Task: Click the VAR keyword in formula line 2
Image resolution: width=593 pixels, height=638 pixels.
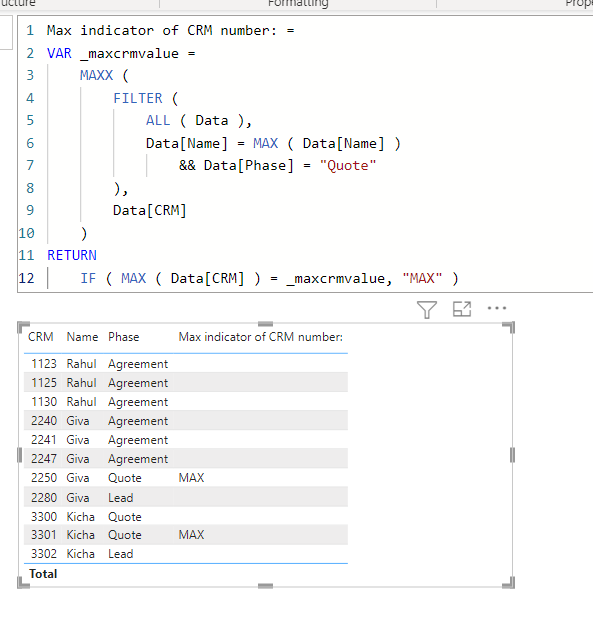Action: [x=59, y=53]
